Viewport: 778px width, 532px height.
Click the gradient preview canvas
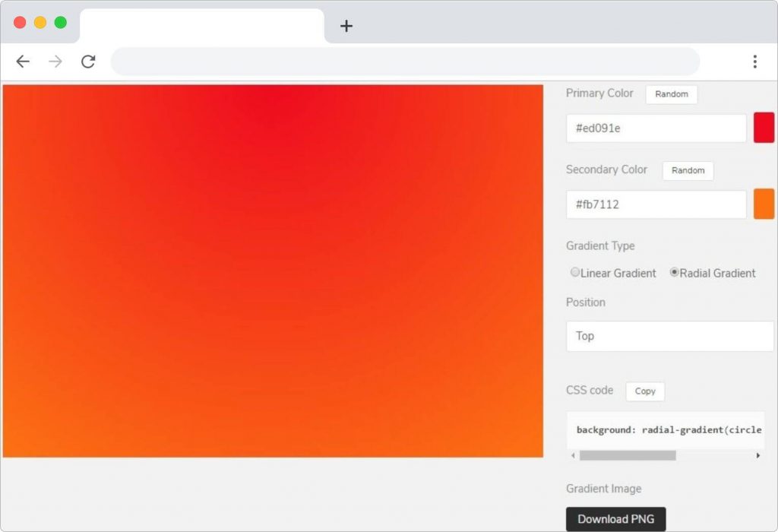273,271
